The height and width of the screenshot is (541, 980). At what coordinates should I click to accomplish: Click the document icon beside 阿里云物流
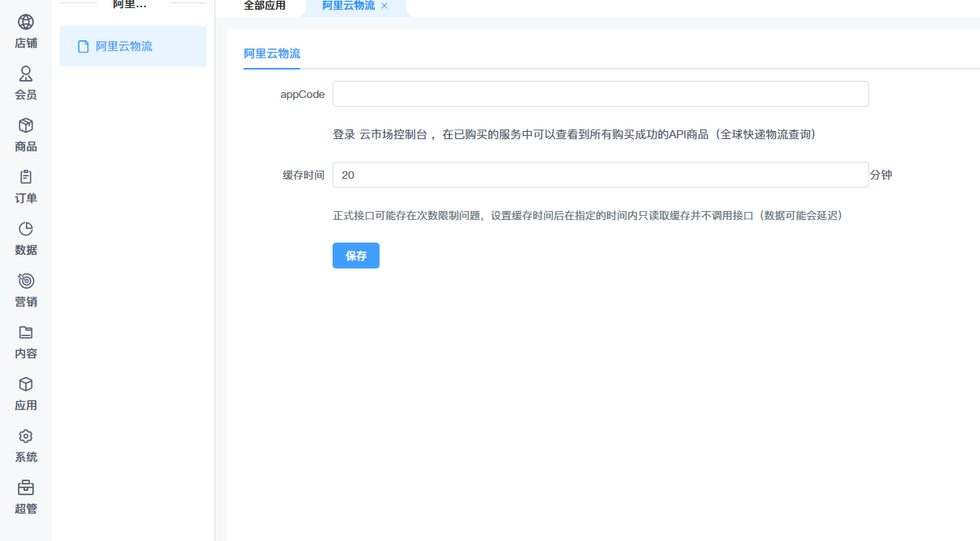pos(83,47)
